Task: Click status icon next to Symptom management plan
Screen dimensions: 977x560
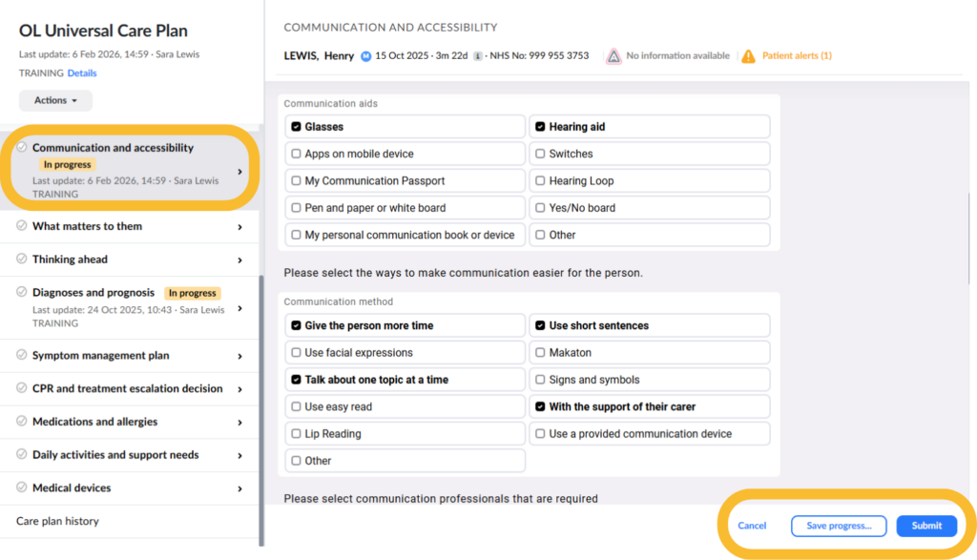Action: click(22, 355)
